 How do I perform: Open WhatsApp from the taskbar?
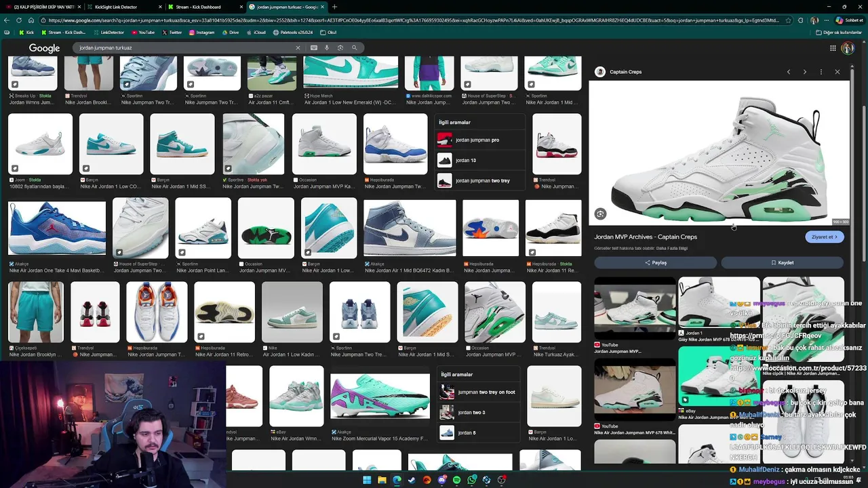point(471,480)
